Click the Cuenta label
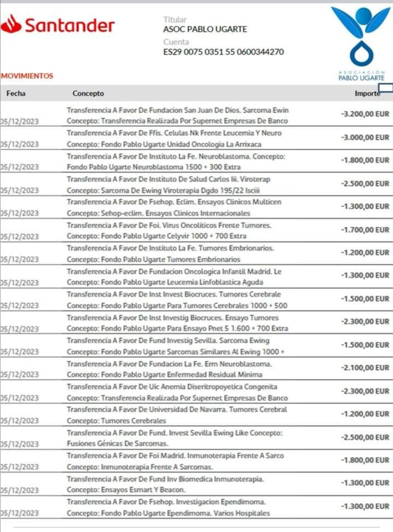 tap(176, 42)
